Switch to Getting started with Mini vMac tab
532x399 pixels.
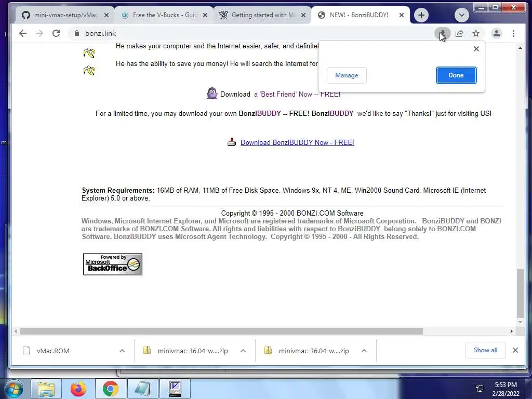pyautogui.click(x=262, y=15)
